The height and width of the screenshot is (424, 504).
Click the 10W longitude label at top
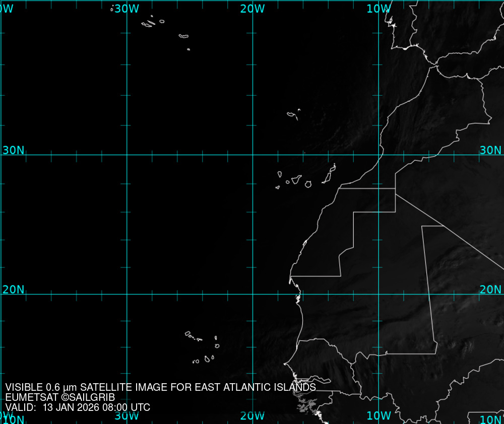pyautogui.click(x=379, y=9)
